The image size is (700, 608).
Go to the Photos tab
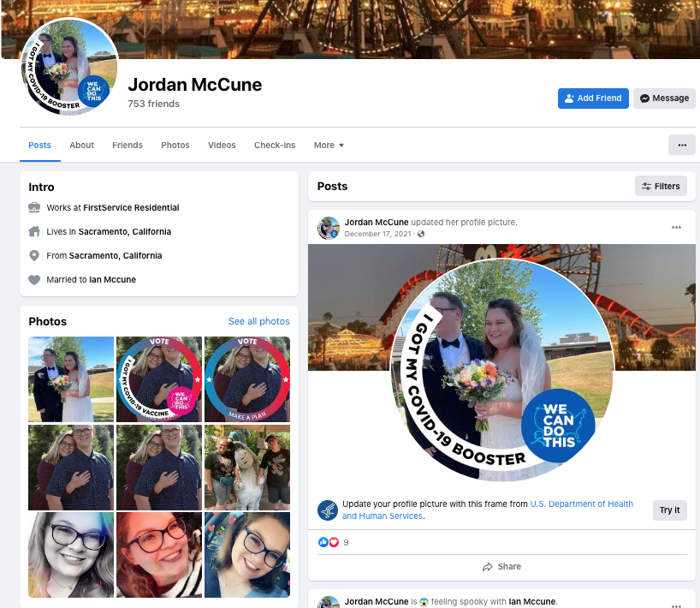(x=175, y=146)
